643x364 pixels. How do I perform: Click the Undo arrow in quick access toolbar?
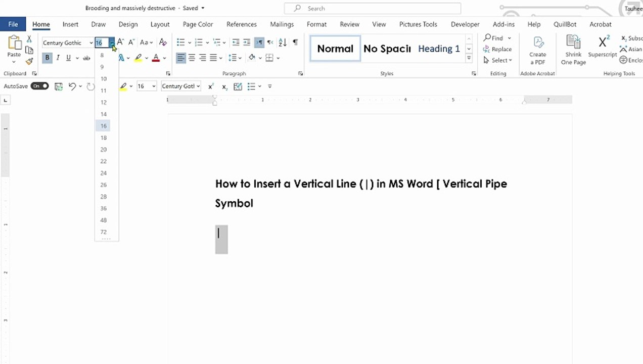point(72,86)
